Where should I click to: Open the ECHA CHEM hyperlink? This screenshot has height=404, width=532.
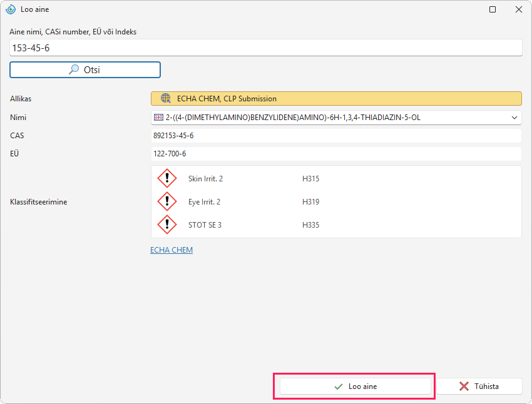[x=171, y=250]
